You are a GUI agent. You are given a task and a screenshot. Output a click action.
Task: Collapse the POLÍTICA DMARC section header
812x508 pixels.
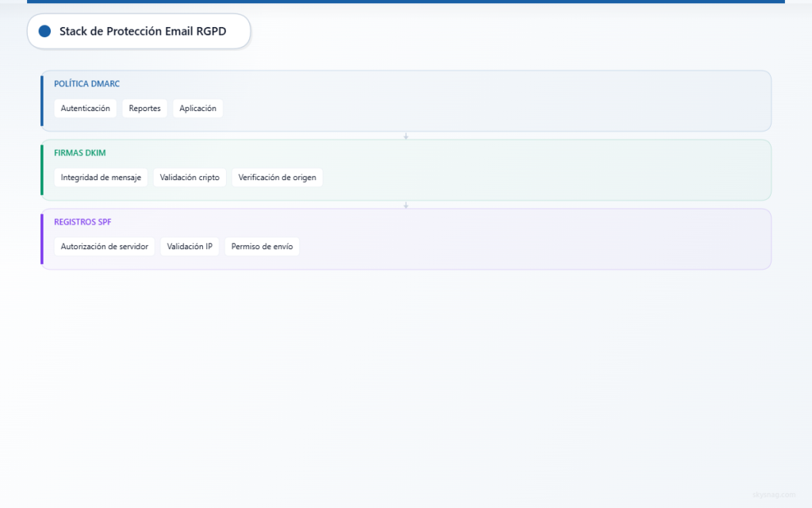[x=86, y=83]
